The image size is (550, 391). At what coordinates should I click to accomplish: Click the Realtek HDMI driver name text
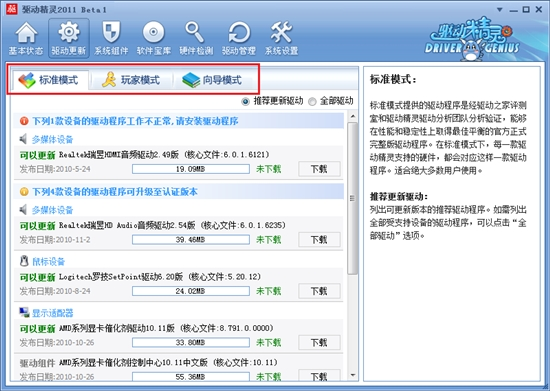tap(164, 155)
